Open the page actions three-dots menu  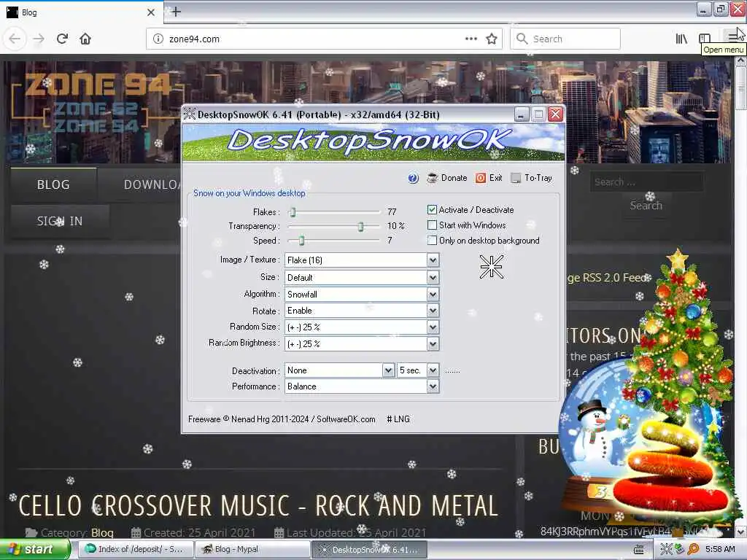click(x=471, y=39)
